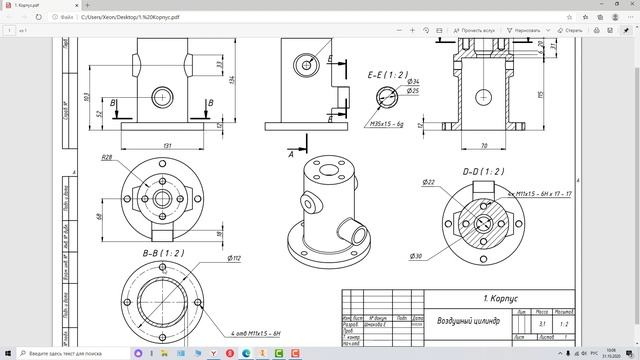Viewport: 640px width, 360px height.
Task: Open File Explorer from the taskbar
Action: [164, 353]
